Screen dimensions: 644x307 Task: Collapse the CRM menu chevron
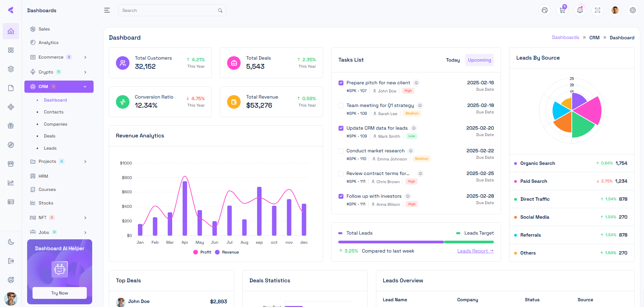pyautogui.click(x=85, y=87)
